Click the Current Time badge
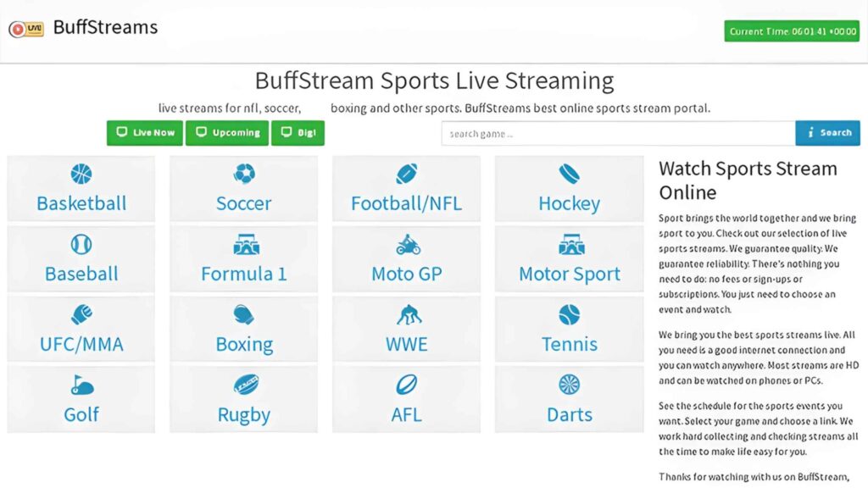Viewport: 868px width, 488px height. pos(791,30)
